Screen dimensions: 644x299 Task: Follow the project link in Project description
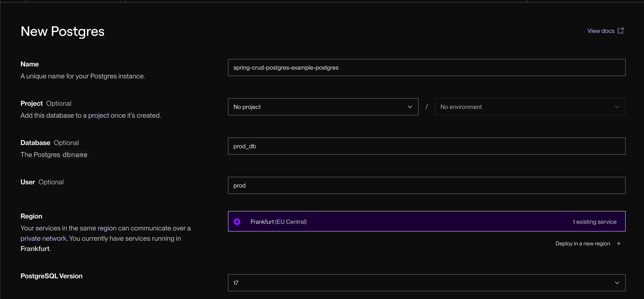tap(99, 115)
